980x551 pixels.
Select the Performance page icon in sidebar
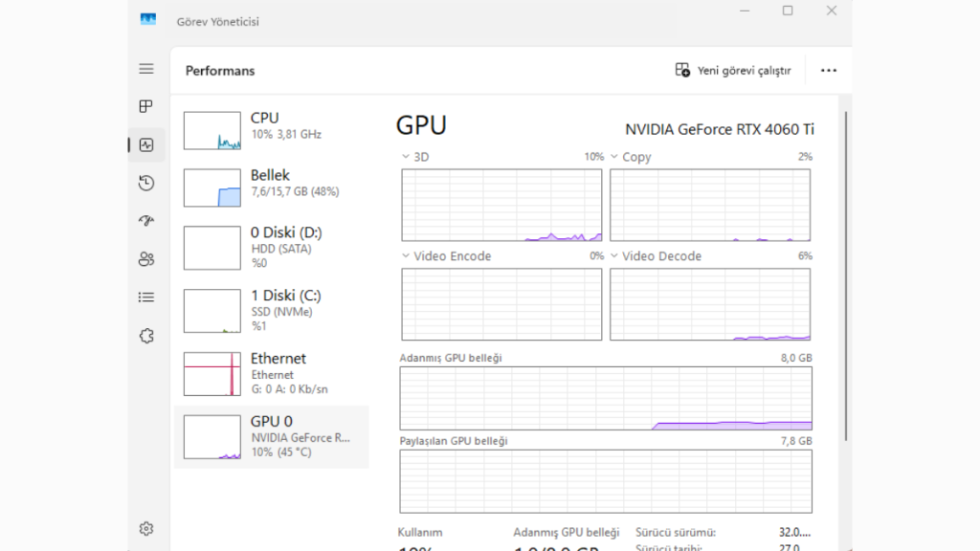[146, 145]
